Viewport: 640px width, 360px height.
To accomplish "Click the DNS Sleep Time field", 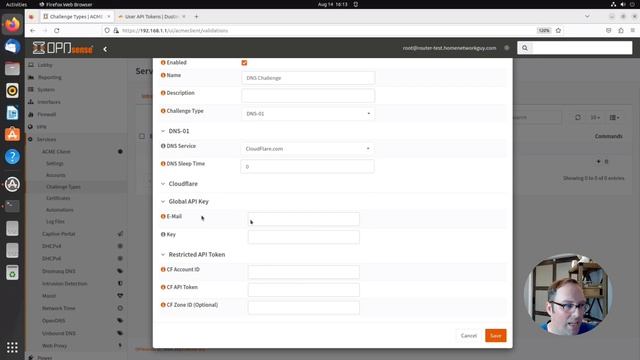I will pos(307,167).
